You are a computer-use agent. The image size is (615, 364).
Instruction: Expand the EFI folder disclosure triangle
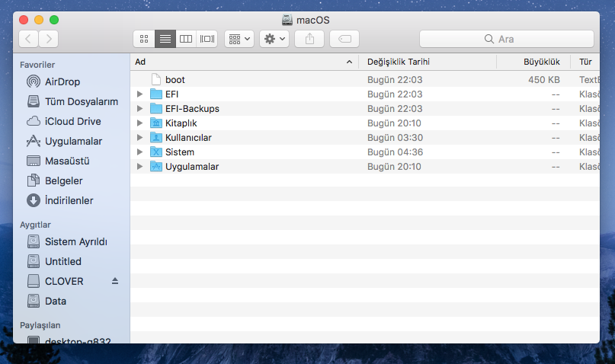click(x=139, y=94)
